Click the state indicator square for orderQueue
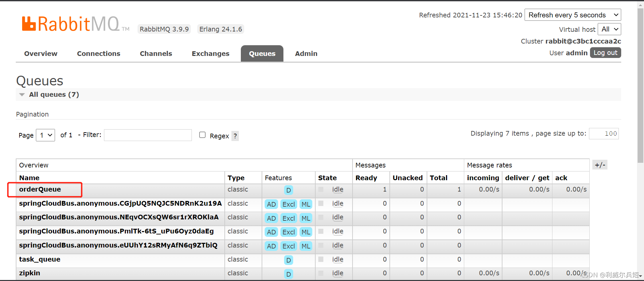Viewport: 644px width, 281px height. pyautogui.click(x=321, y=190)
